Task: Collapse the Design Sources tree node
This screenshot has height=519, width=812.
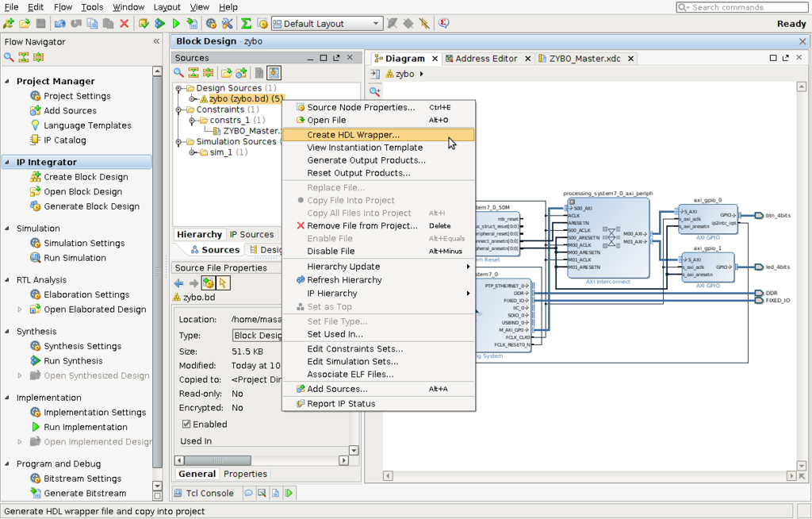Action: coord(179,88)
